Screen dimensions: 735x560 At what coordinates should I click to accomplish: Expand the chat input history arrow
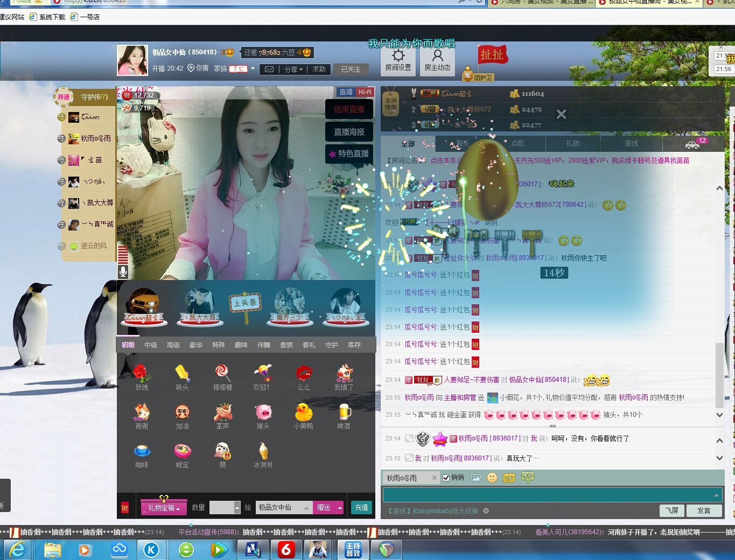point(716,494)
